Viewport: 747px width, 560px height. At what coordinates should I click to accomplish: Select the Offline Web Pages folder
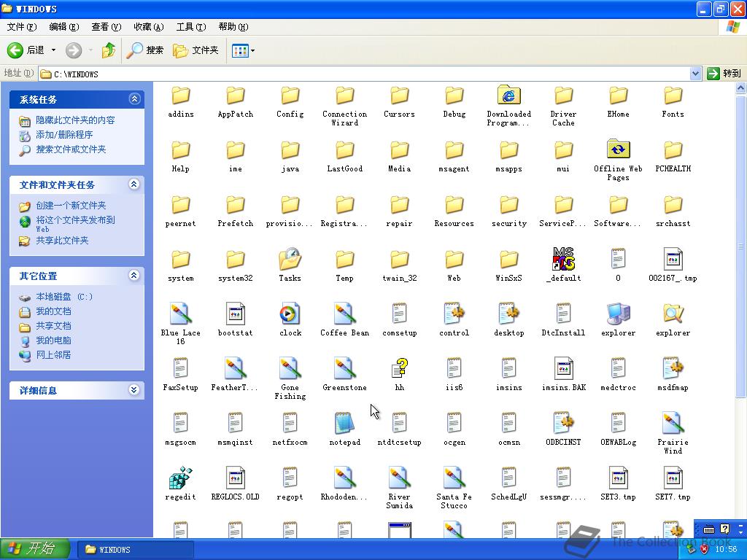click(618, 149)
